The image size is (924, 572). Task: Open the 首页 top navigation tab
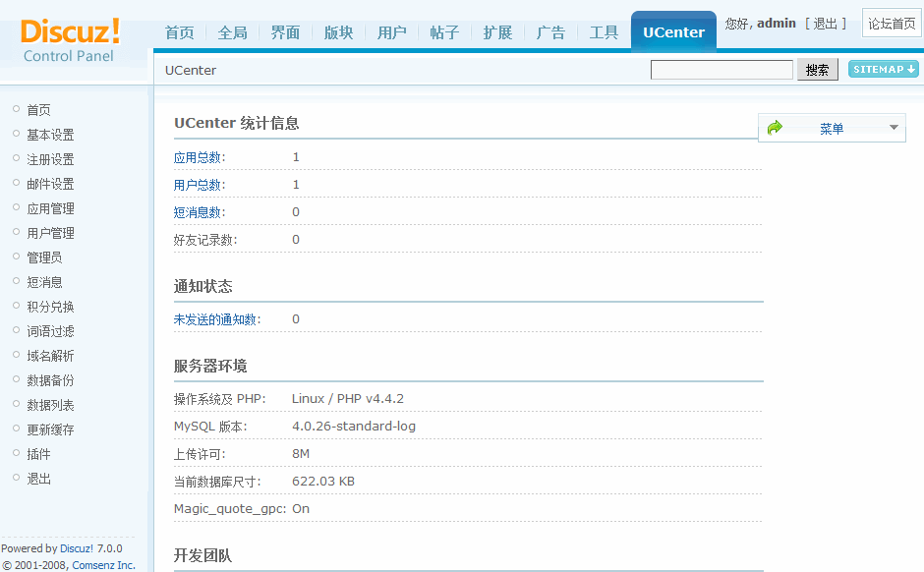(x=179, y=32)
